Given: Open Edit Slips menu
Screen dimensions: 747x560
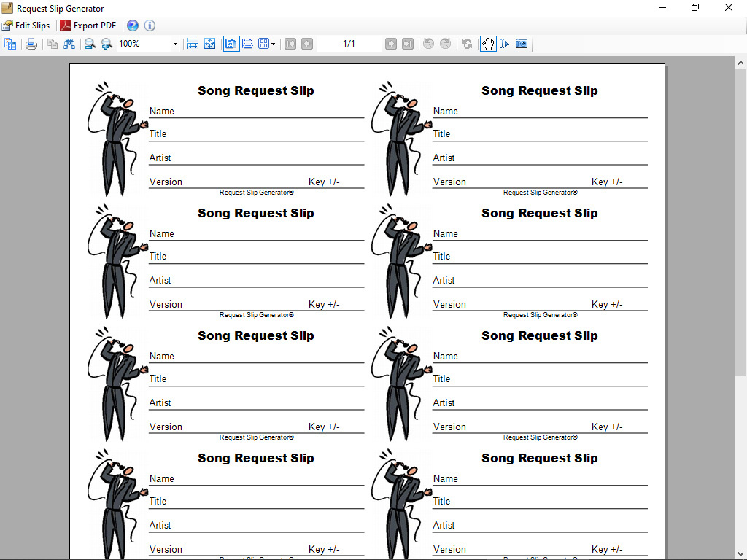Looking at the screenshot, I should (27, 25).
